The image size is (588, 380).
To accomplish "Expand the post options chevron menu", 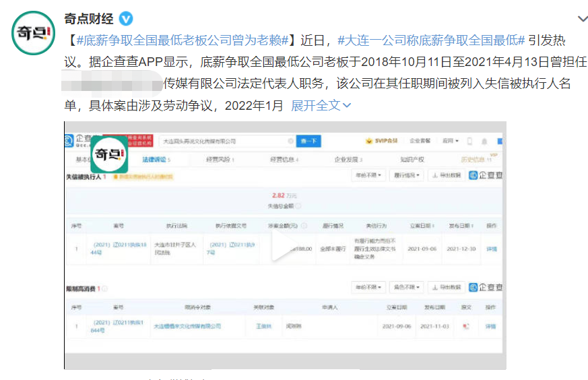I will coord(583,19).
